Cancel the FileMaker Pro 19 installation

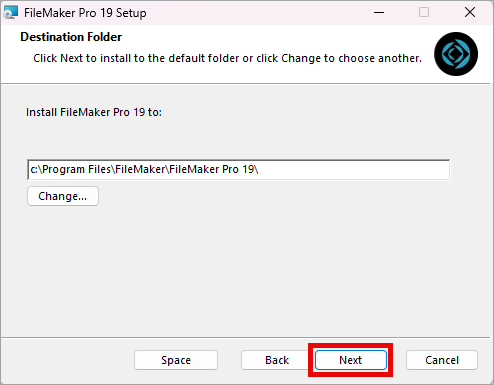coord(442,360)
